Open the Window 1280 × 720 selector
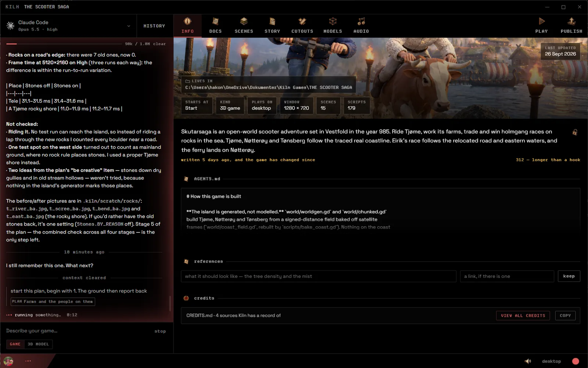 pos(297,105)
